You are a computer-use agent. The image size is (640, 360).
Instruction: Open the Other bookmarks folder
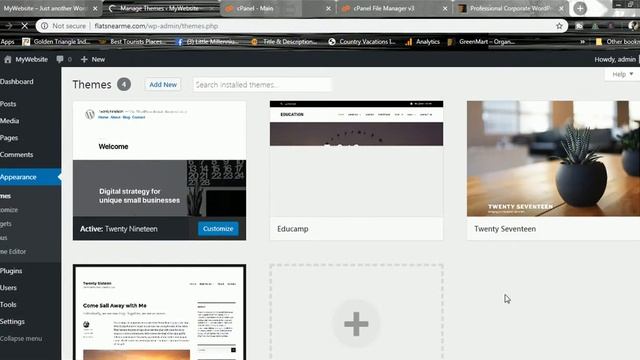tap(618, 42)
